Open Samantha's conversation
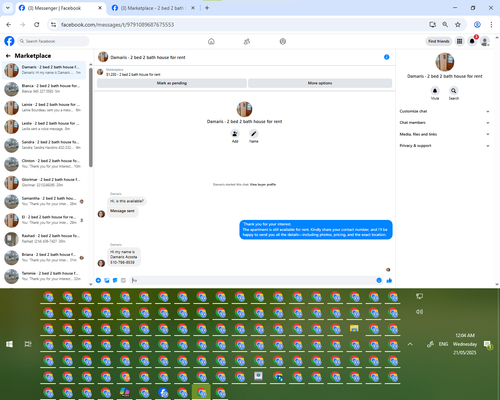Screen dimensions: 500x400 tap(44, 201)
